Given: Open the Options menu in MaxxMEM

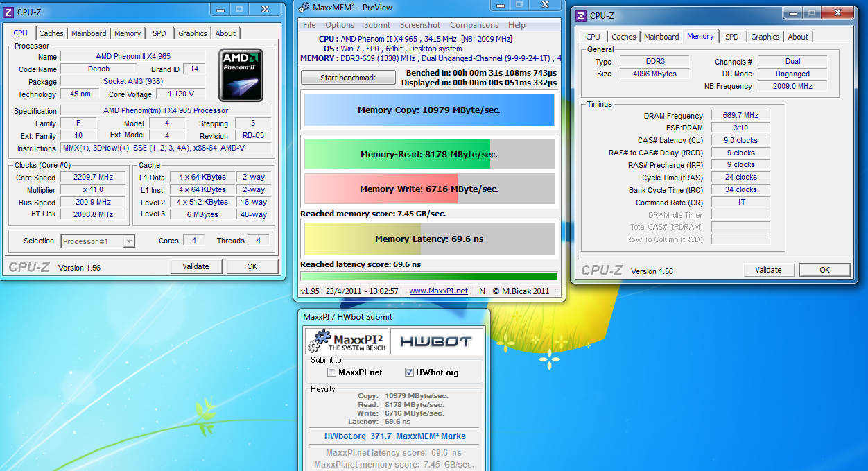Looking at the screenshot, I should pyautogui.click(x=340, y=24).
